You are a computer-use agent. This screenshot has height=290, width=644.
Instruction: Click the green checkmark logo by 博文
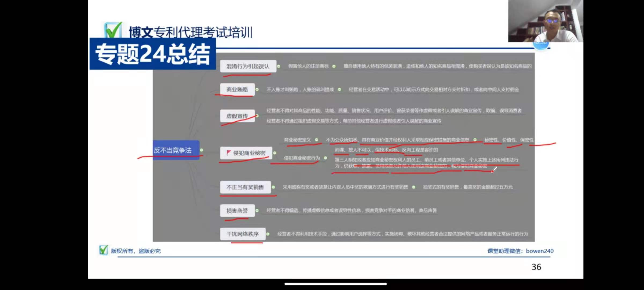(x=113, y=30)
